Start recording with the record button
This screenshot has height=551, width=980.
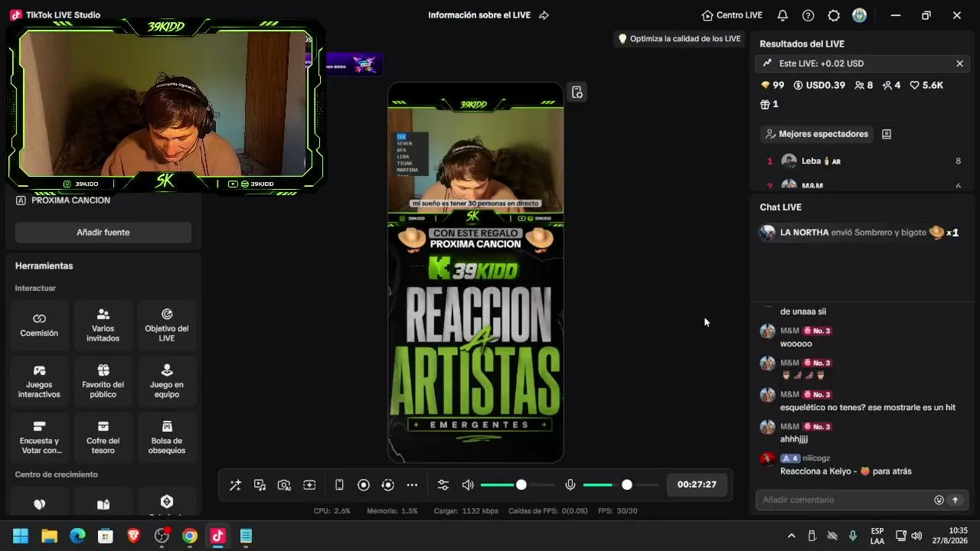(x=364, y=485)
